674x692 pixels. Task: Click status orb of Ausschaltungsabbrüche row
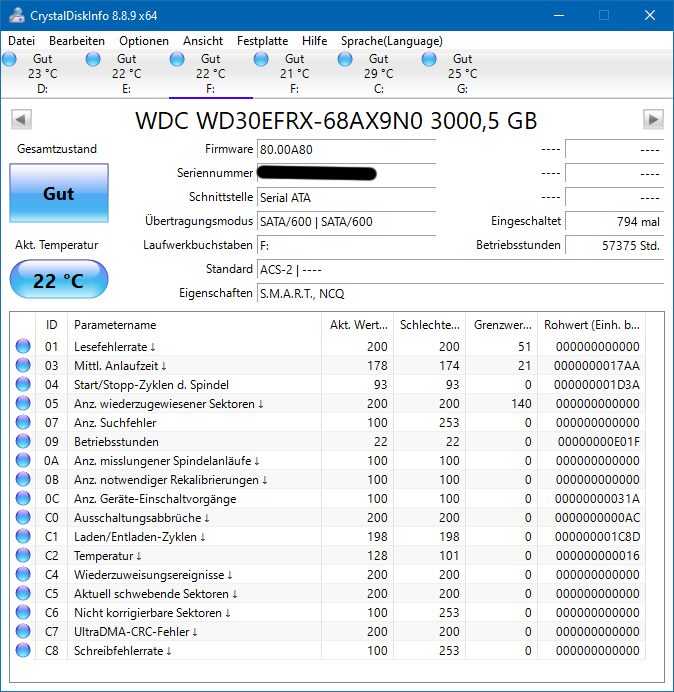23,517
